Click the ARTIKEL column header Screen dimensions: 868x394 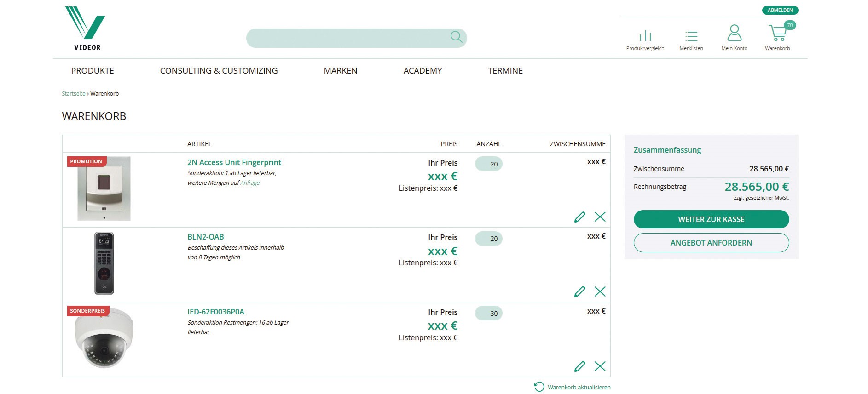199,144
